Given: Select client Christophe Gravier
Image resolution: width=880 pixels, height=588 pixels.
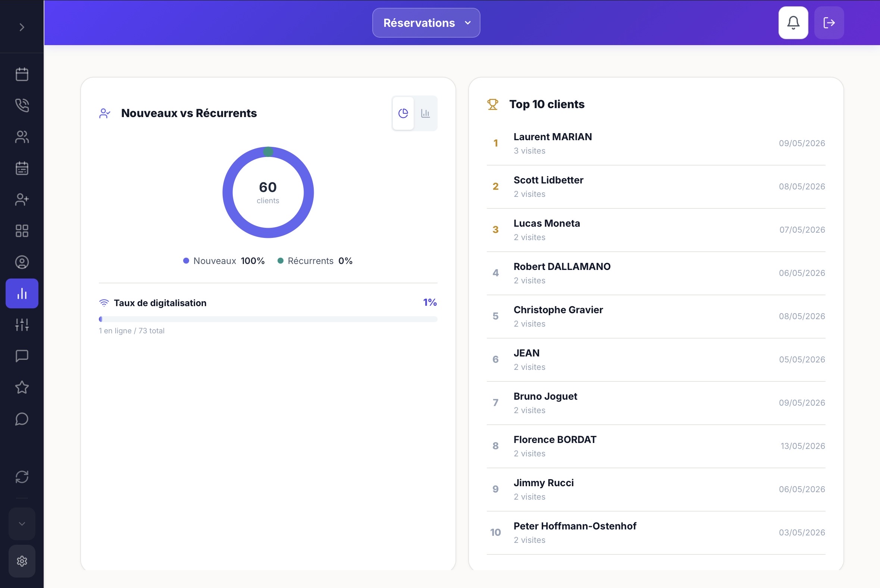Looking at the screenshot, I should 656,317.
